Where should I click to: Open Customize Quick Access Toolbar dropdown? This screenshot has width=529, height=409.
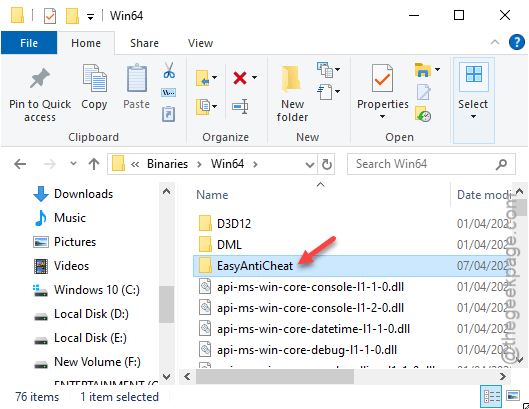coord(90,17)
